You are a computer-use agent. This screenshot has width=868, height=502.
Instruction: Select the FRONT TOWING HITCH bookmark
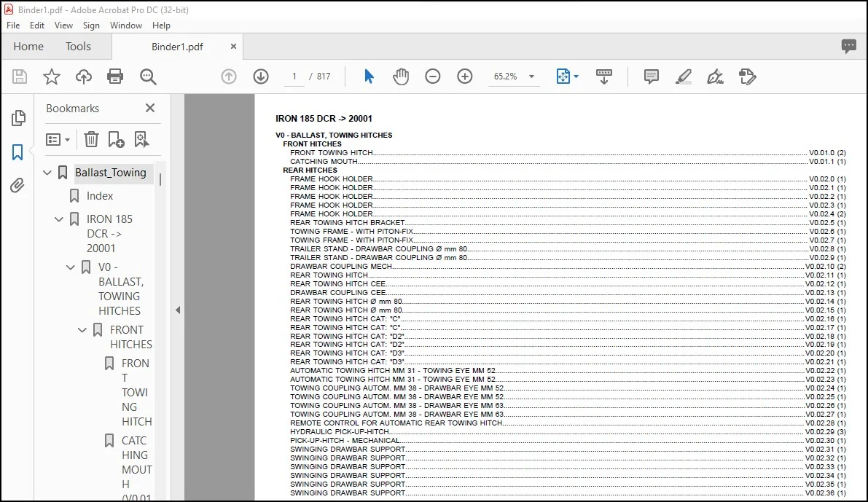coord(136,393)
